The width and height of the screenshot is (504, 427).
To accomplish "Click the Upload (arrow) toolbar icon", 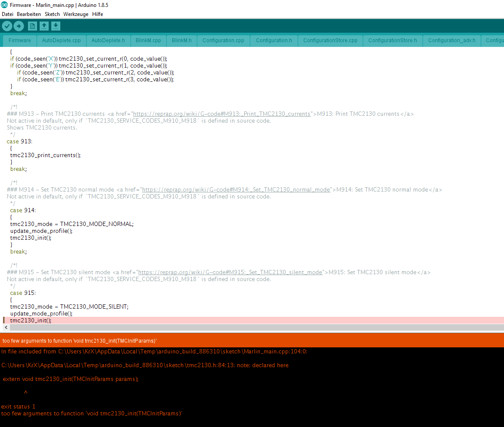I will [x=19, y=26].
